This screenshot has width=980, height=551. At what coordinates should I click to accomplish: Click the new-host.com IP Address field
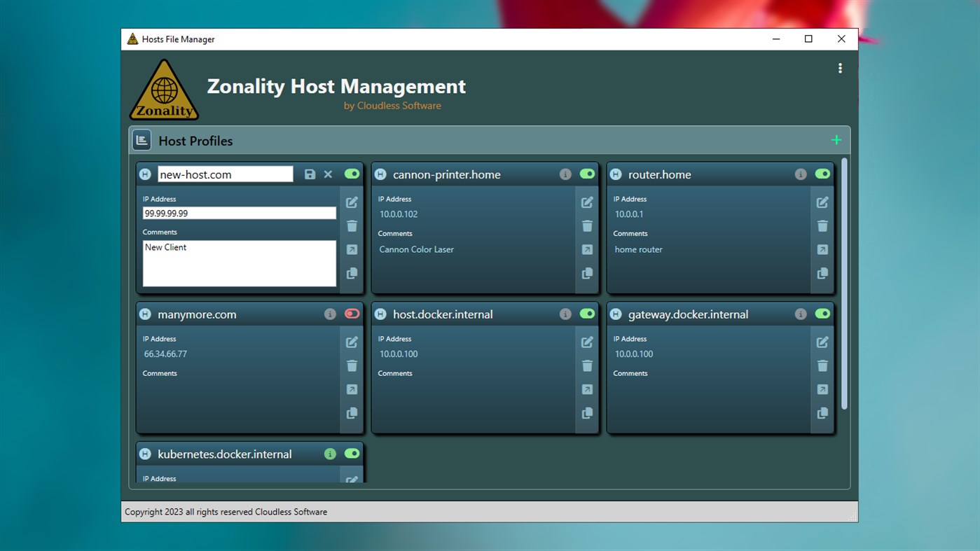pos(239,214)
